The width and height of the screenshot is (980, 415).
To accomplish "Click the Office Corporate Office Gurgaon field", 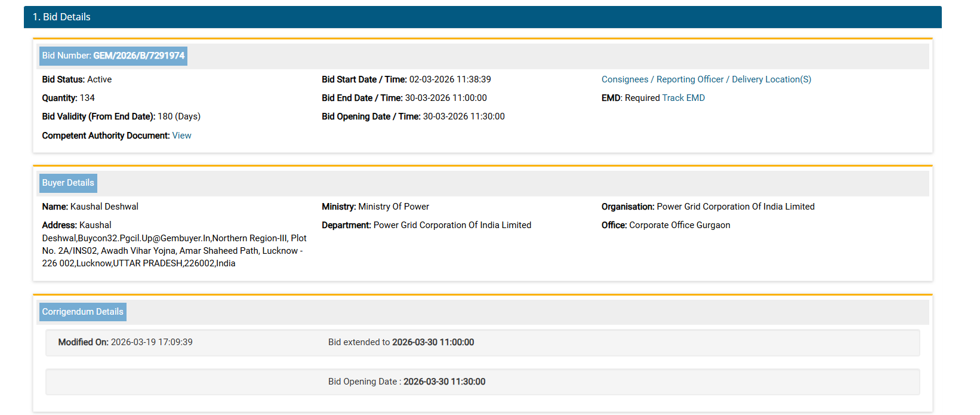I will [x=665, y=225].
